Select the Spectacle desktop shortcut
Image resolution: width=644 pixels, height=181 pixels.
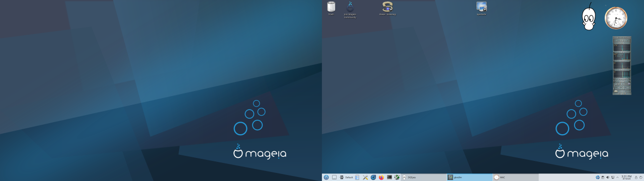(x=481, y=9)
